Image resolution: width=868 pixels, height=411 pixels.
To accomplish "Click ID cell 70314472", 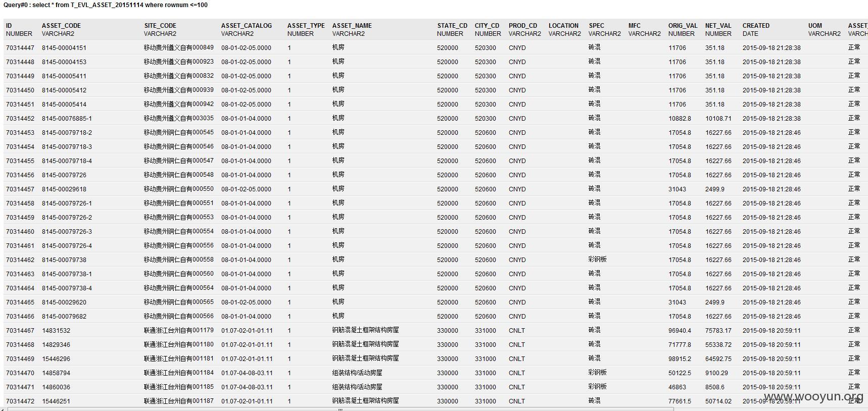I will point(20,401).
